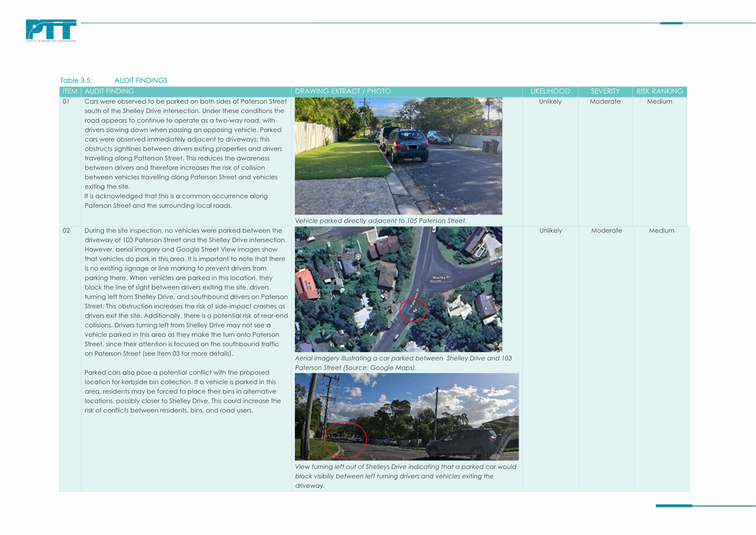Click the Unlikely value for item 01
Image resolution: width=756 pixels, height=535 pixels.
[550, 102]
